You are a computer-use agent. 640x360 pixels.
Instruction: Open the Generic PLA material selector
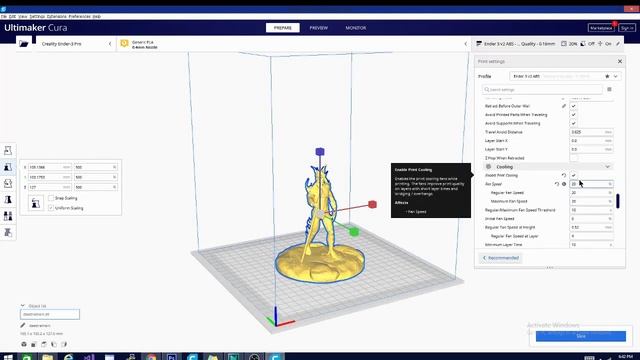(293, 44)
